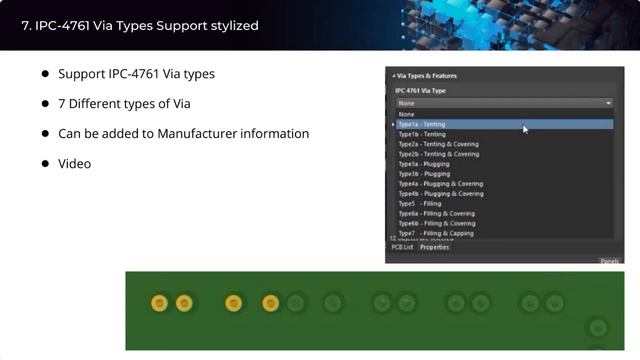The height and width of the screenshot is (360, 640).
Task: Select Type4a - Plugging & Covering
Action: tap(505, 184)
